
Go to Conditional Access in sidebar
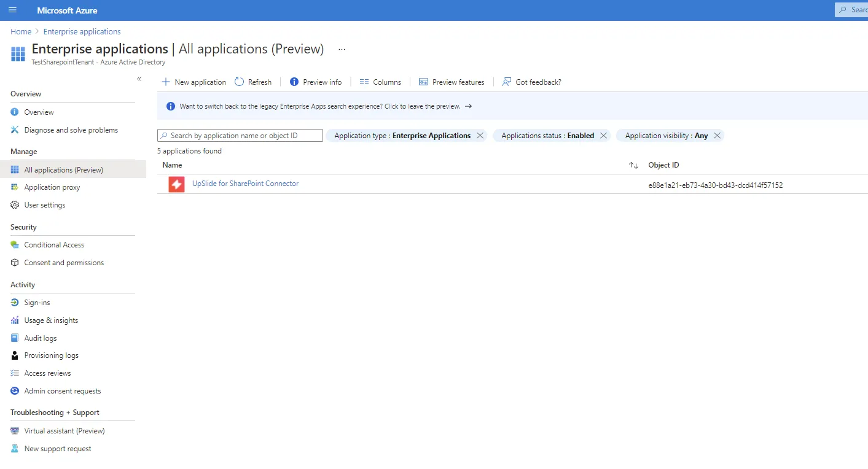[x=54, y=245]
